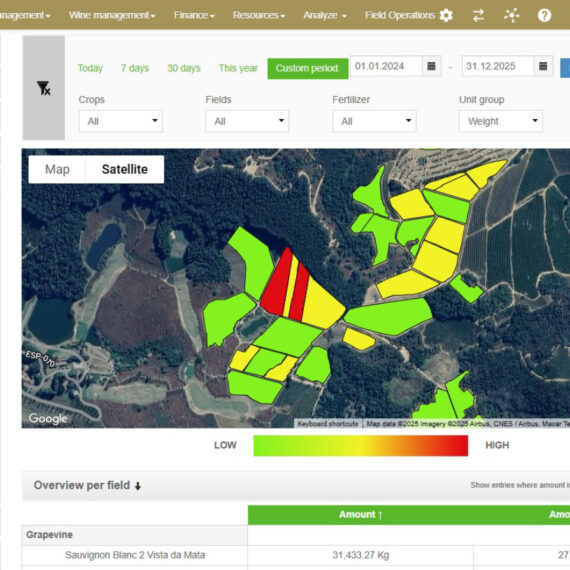The height and width of the screenshot is (570, 570).
Task: Select the Custom period option
Action: point(308,68)
